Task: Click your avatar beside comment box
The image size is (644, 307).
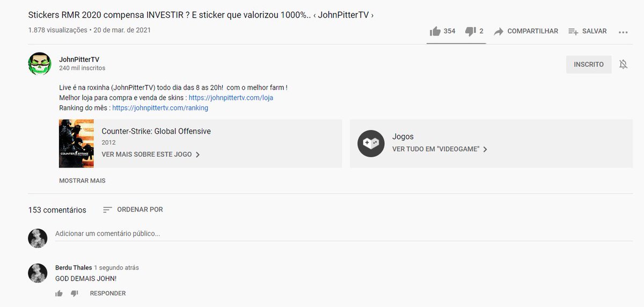Action: click(38, 238)
